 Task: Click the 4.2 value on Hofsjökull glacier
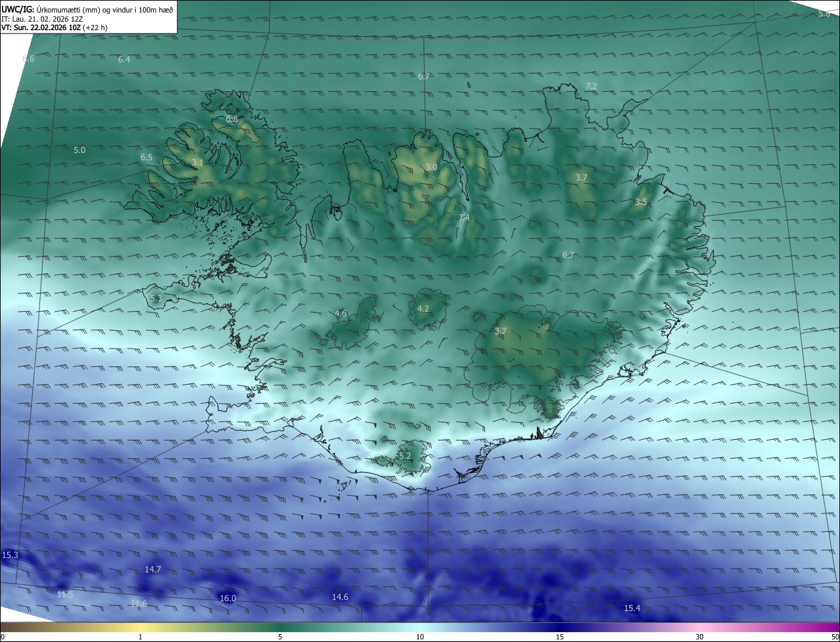[x=423, y=309]
